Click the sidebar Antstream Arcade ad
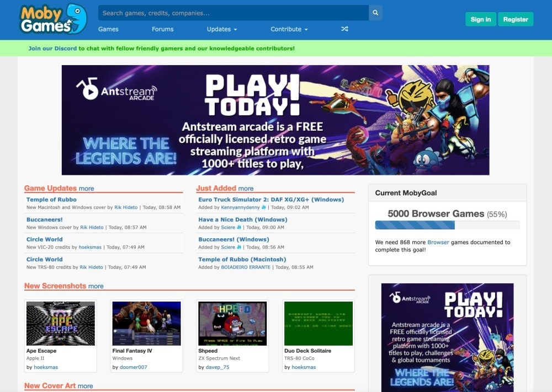This screenshot has height=392, width=552. [x=447, y=337]
